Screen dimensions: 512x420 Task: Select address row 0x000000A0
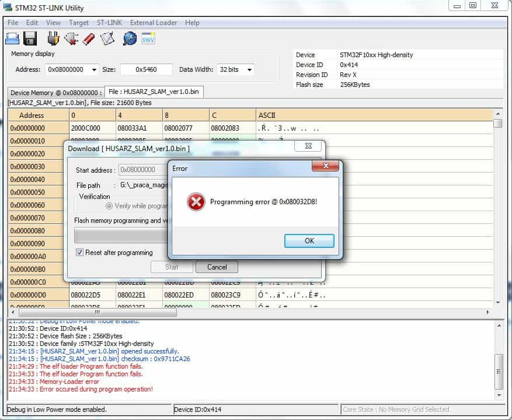tap(36, 257)
